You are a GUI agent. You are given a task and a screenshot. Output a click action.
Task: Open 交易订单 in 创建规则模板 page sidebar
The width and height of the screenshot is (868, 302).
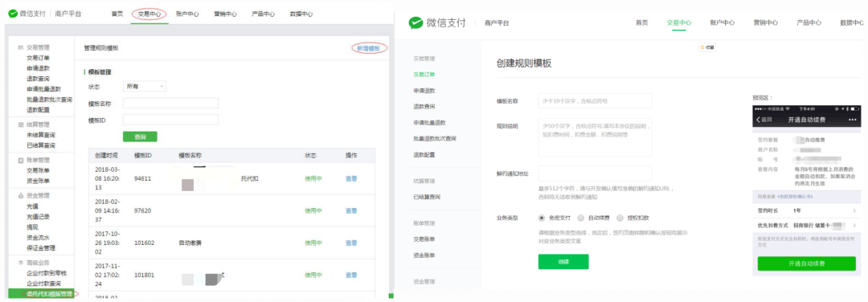pos(424,74)
